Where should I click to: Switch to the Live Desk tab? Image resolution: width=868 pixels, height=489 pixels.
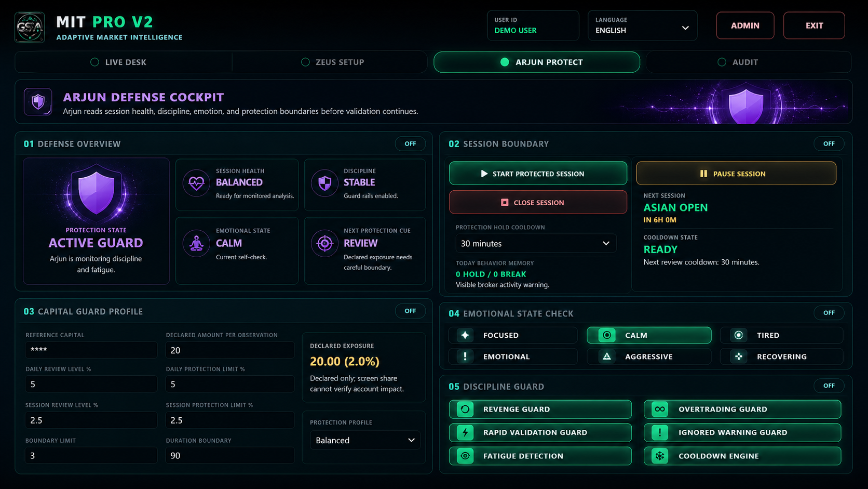pos(124,62)
